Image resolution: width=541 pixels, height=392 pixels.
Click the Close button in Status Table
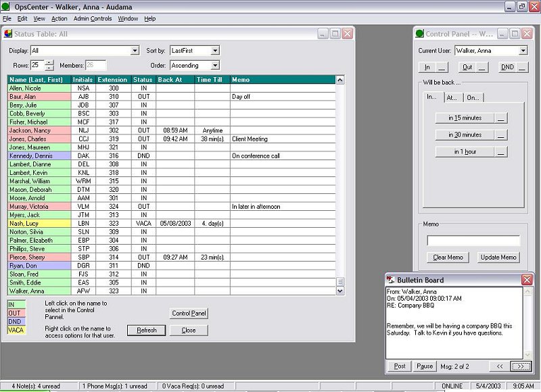pyautogui.click(x=189, y=330)
